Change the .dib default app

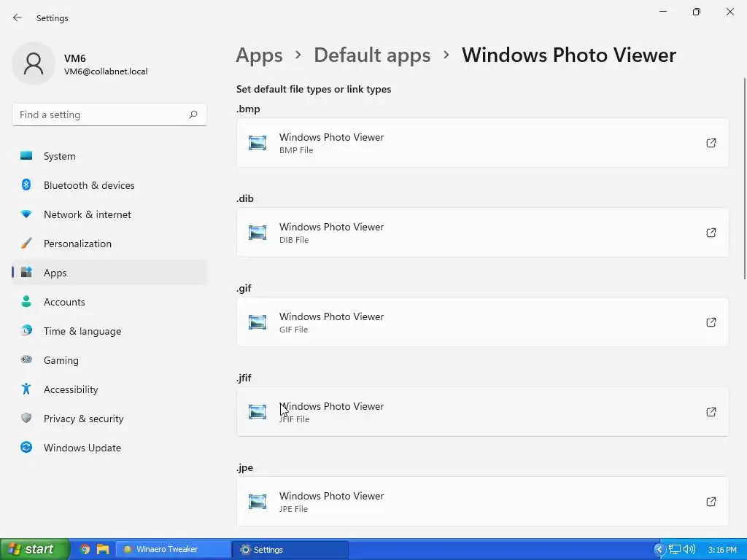pyautogui.click(x=483, y=233)
